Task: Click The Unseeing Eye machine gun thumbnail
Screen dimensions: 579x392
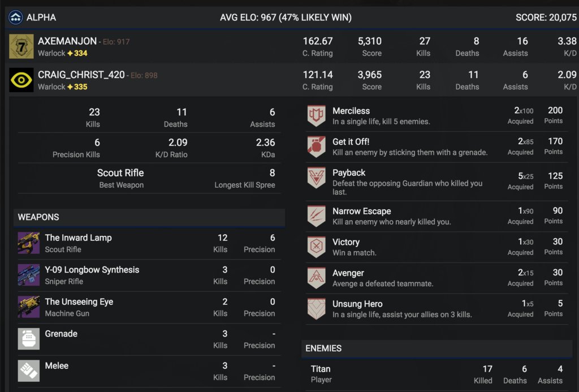Action: click(x=28, y=307)
